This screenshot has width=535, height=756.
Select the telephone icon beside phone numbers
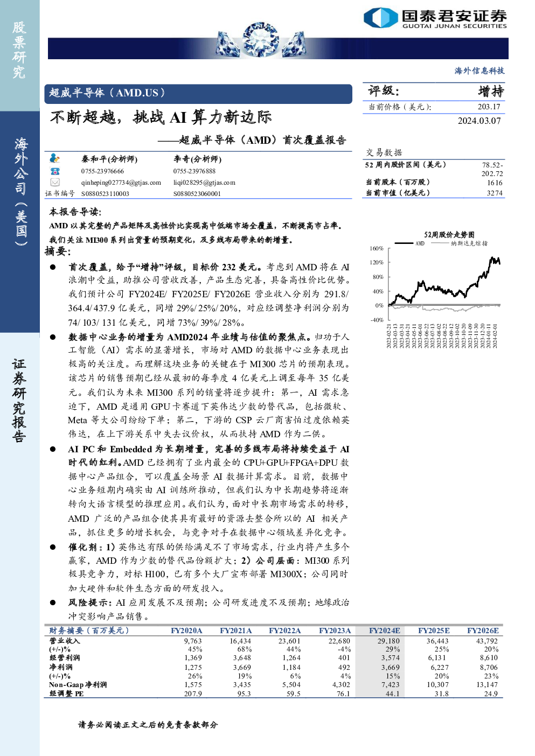click(54, 171)
